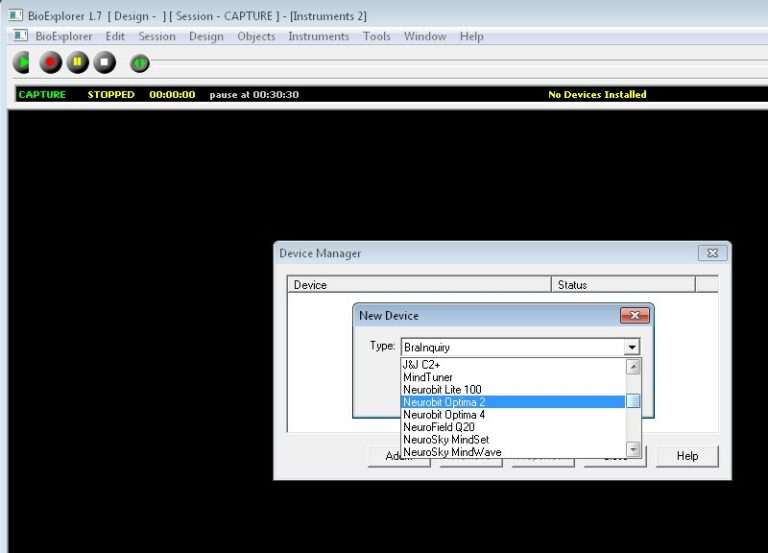
Task: Open the Design menu
Action: (206, 36)
